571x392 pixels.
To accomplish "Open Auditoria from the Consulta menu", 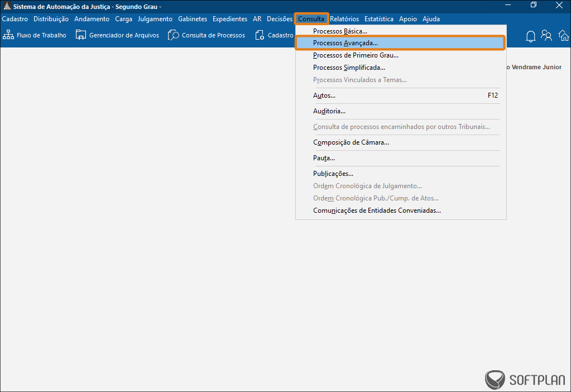I will [401, 111].
